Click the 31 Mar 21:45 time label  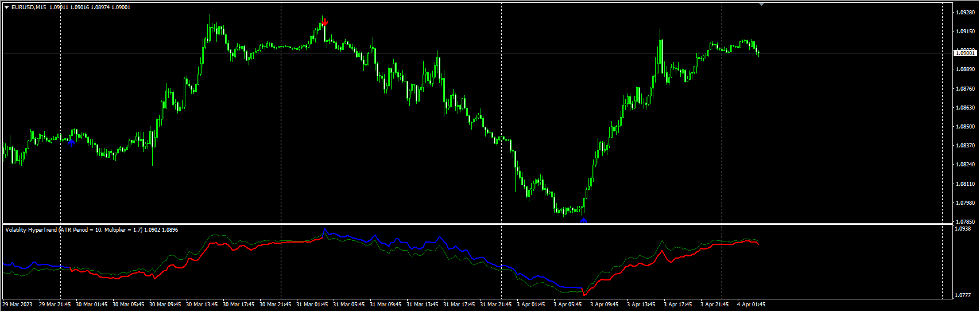pos(495,305)
